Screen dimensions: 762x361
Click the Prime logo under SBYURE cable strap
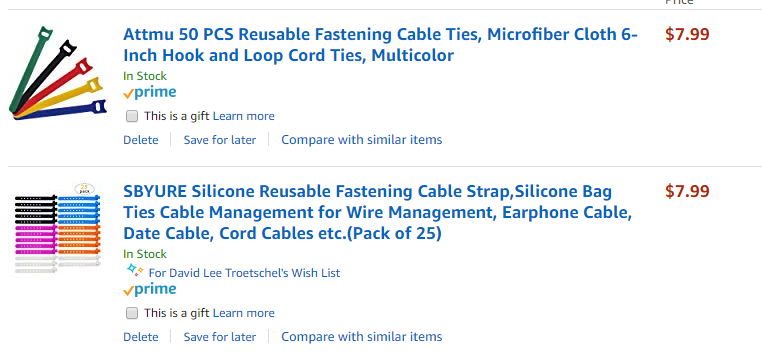point(150,290)
